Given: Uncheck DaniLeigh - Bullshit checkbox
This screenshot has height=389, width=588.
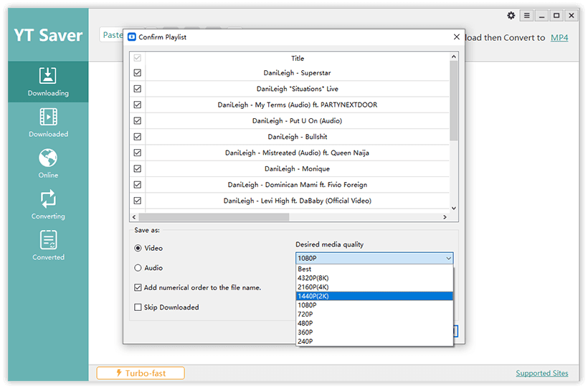Looking at the screenshot, I should tap(137, 137).
